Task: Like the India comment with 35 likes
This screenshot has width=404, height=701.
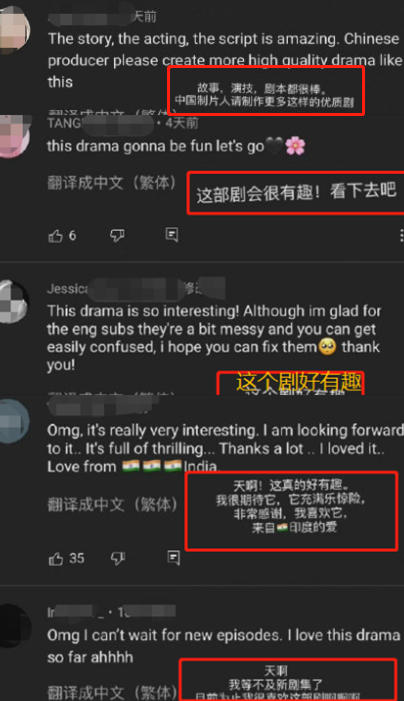Action: pos(55,559)
